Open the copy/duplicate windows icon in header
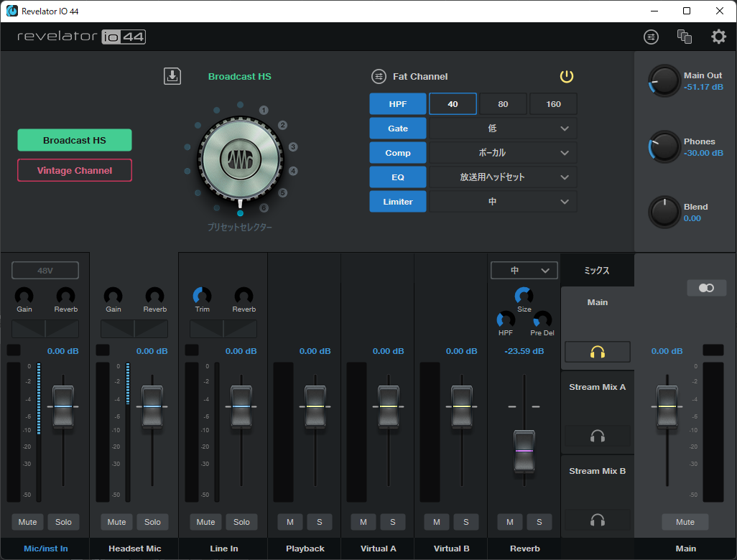The image size is (737, 560). (x=685, y=37)
